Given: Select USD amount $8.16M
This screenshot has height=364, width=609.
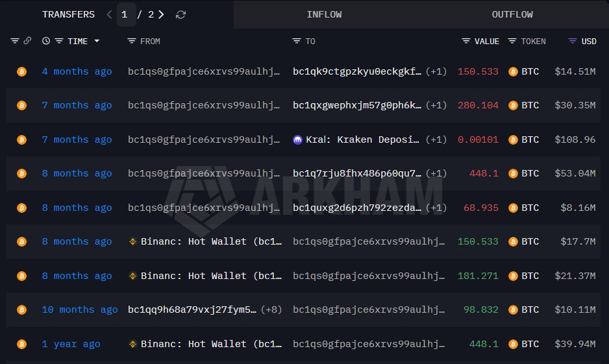Looking at the screenshot, I should pos(578,208).
